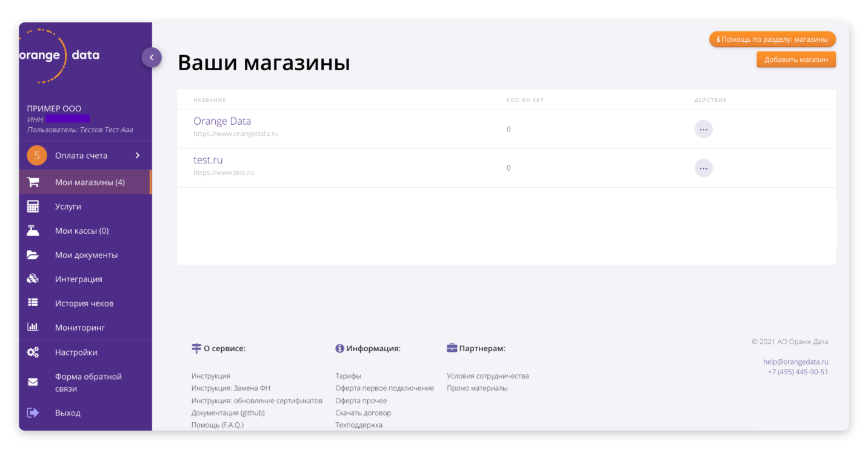Open История чеков list icon
The image size is (868, 453).
click(33, 303)
